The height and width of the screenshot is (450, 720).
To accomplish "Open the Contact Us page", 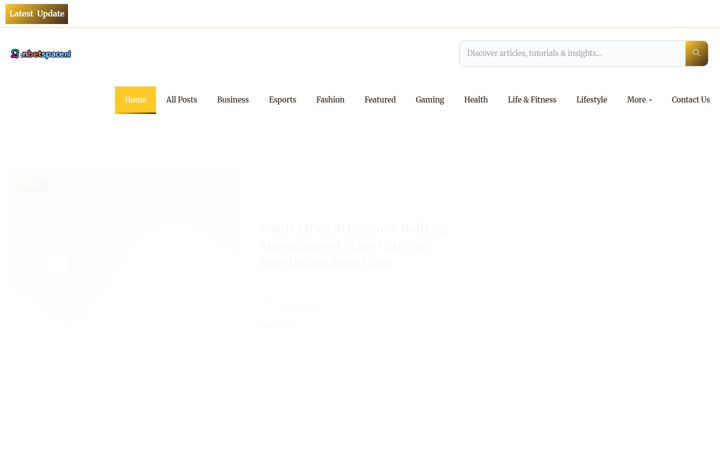I will (x=691, y=100).
